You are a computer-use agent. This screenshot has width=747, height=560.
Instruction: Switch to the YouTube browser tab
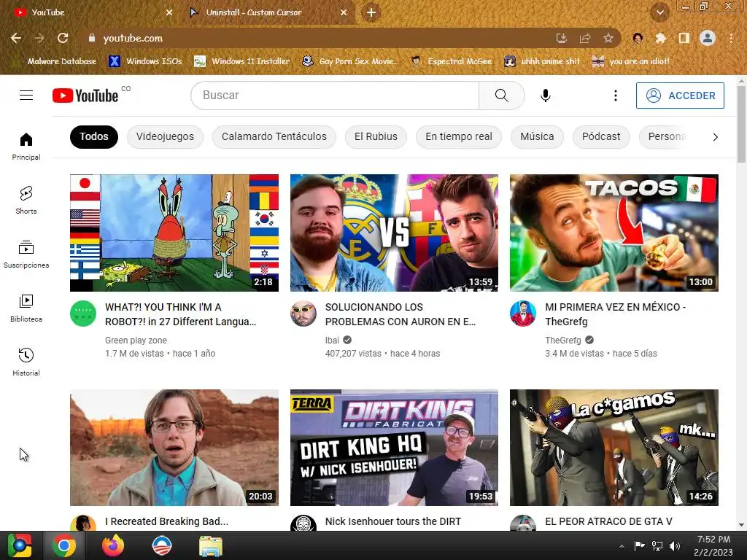point(90,12)
